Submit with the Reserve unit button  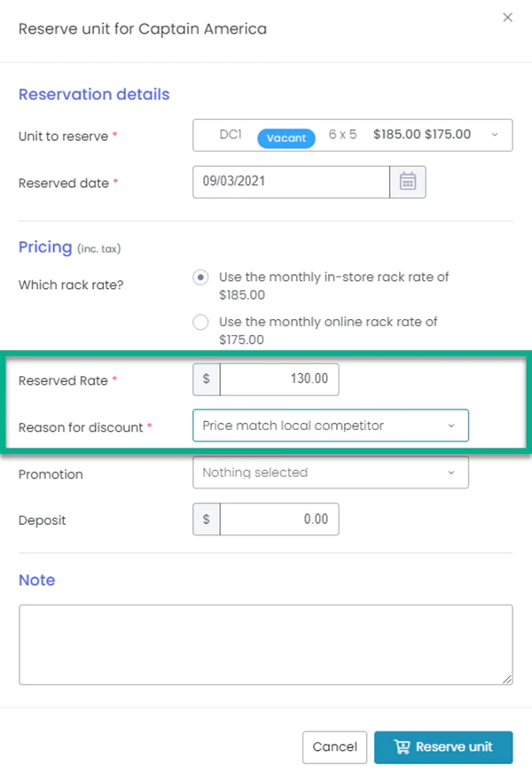[x=443, y=746]
